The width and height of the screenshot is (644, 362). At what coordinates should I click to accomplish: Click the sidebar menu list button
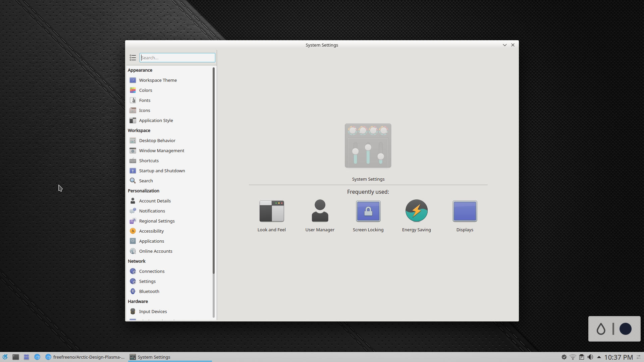pyautogui.click(x=133, y=58)
